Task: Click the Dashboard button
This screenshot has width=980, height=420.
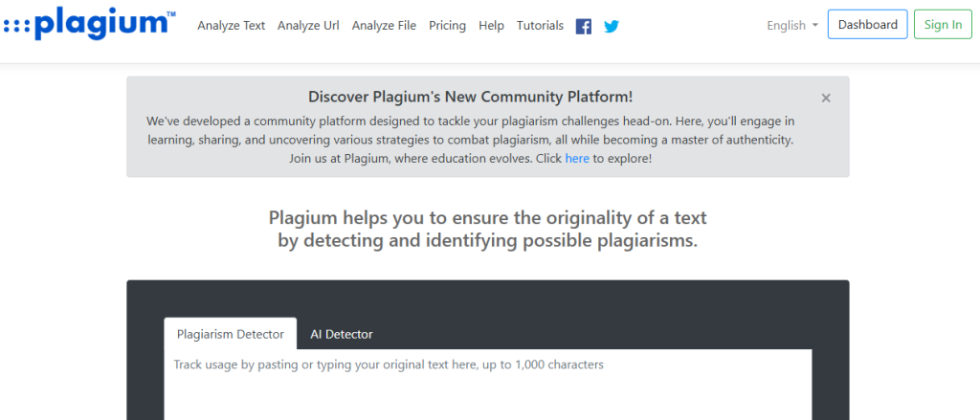Action: click(x=867, y=24)
